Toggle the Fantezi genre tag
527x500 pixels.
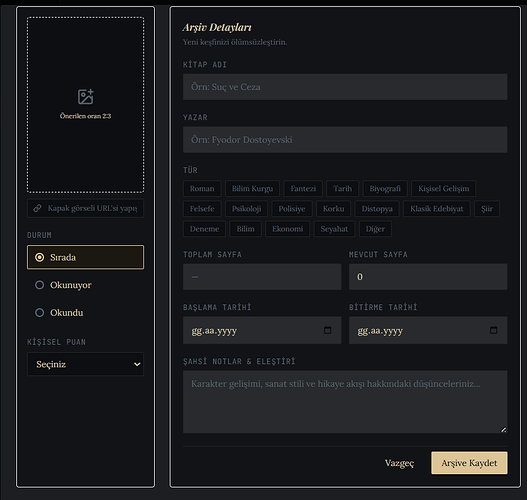click(x=303, y=189)
